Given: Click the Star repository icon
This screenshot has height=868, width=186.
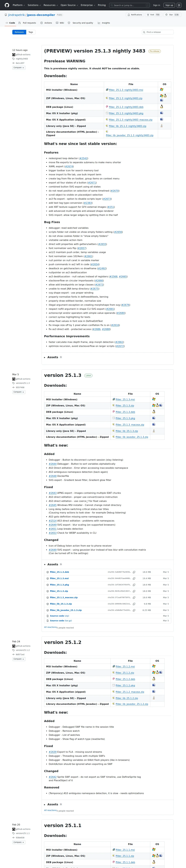Looking at the screenshot, I should point(167,15).
